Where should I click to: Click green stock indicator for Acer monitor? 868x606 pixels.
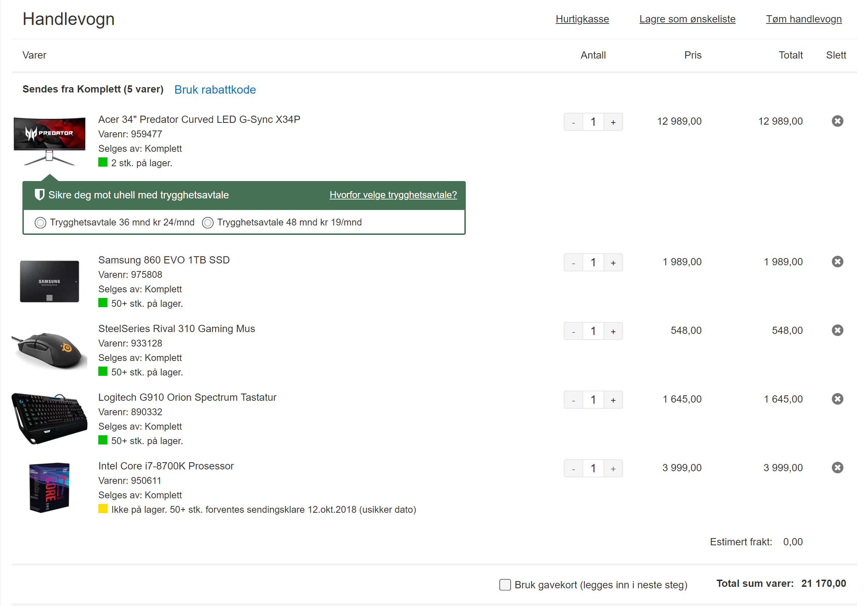[103, 162]
